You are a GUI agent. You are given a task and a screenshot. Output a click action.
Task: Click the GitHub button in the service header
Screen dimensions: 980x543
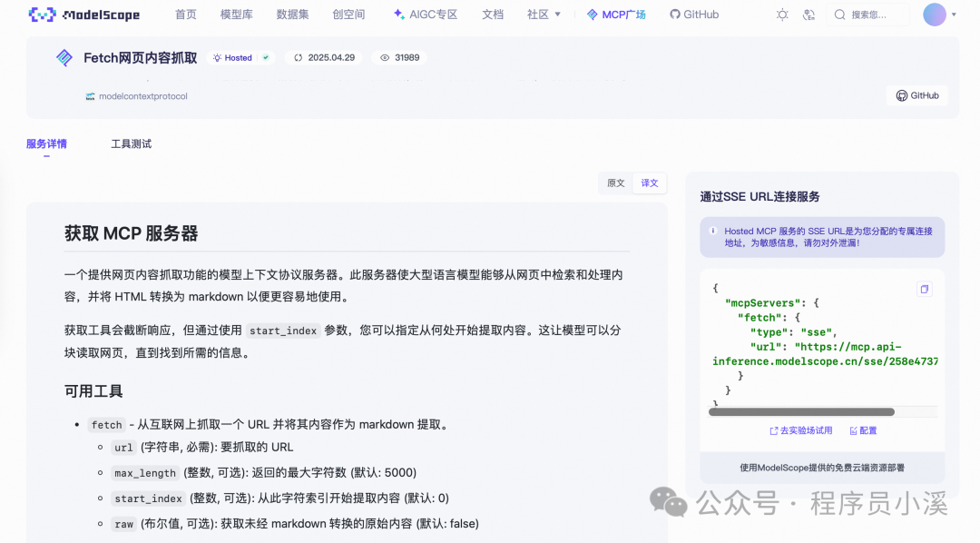(x=917, y=95)
